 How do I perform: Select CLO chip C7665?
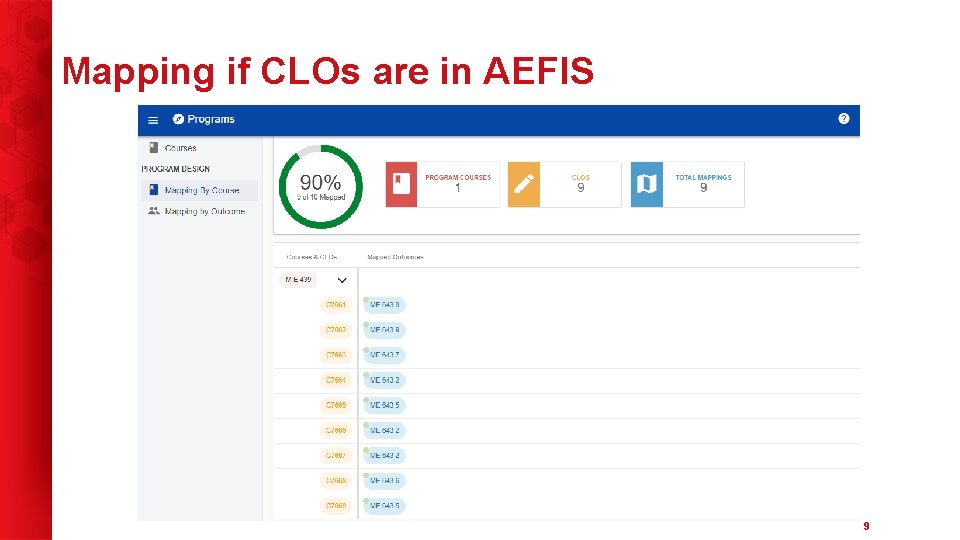(x=336, y=405)
